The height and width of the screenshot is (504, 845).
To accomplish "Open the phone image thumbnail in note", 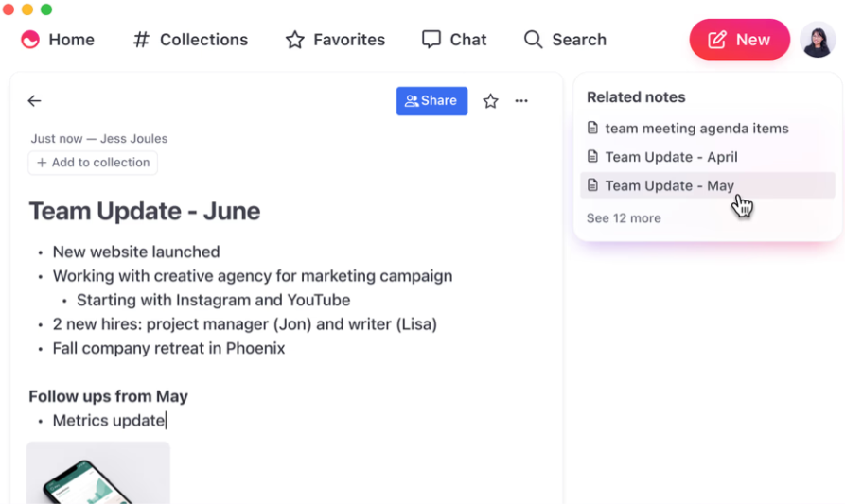I will (98, 473).
